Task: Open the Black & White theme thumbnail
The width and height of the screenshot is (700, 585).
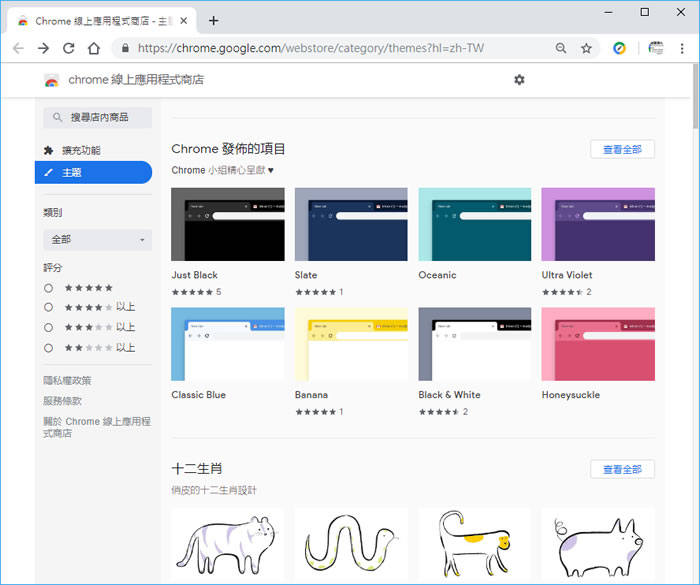Action: pyautogui.click(x=475, y=344)
